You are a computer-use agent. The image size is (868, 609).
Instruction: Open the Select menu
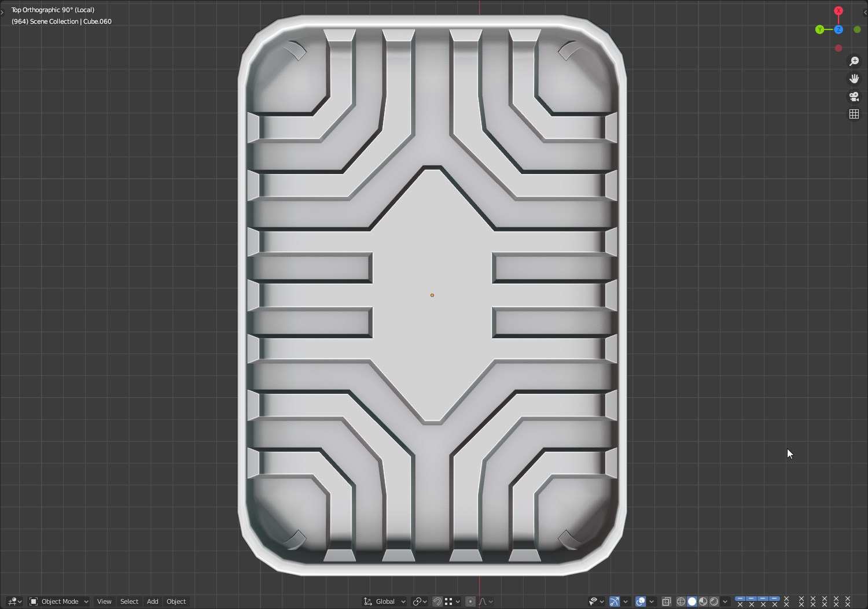coord(129,601)
